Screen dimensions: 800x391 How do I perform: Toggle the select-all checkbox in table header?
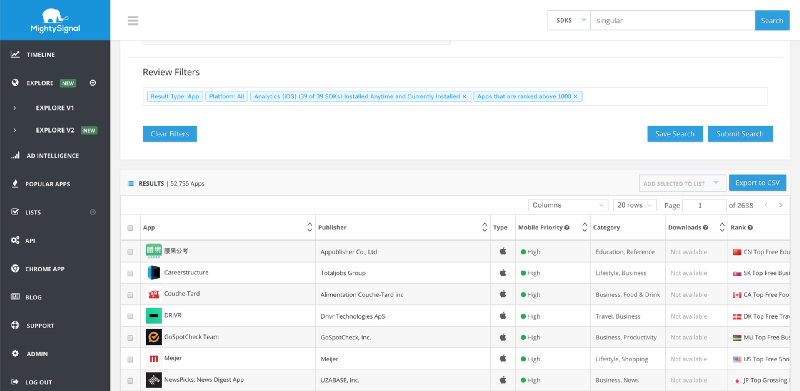(130, 228)
